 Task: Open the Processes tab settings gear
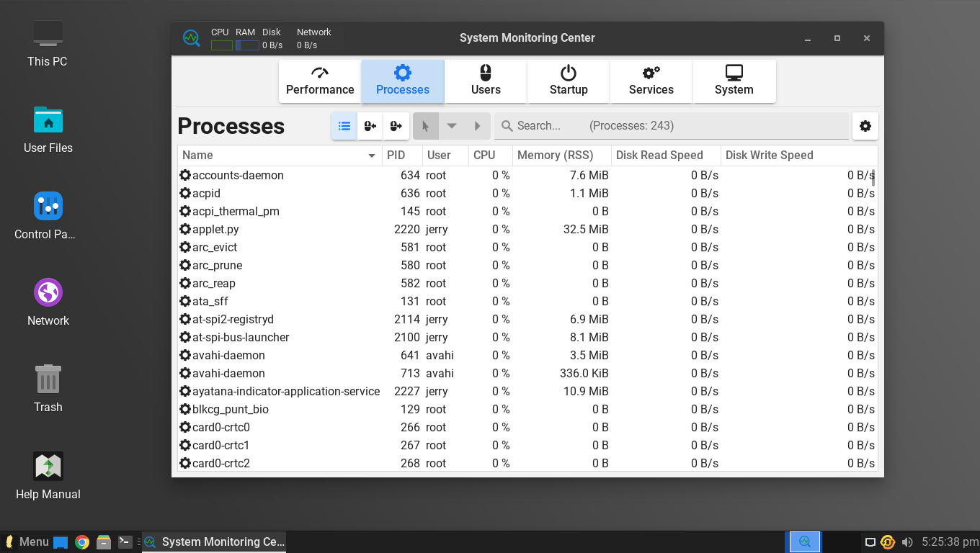pyautogui.click(x=865, y=126)
